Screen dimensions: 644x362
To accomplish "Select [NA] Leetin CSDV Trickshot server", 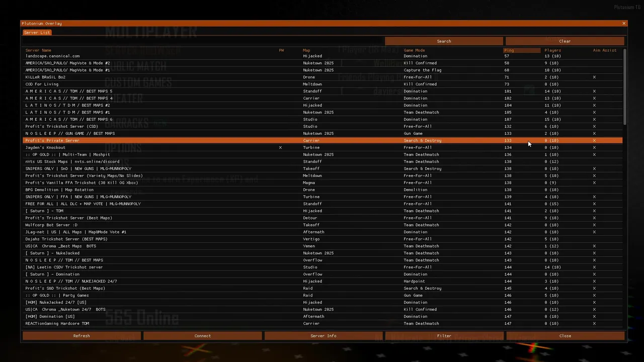I will [323, 267].
